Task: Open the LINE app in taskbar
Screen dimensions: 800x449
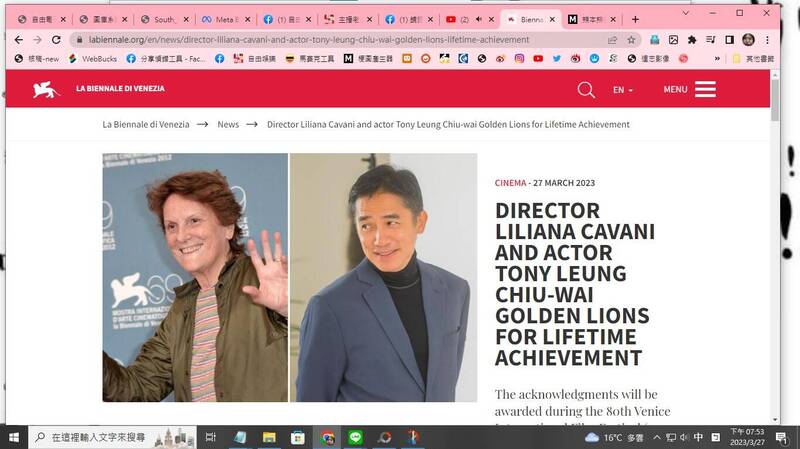Action: pos(356,437)
